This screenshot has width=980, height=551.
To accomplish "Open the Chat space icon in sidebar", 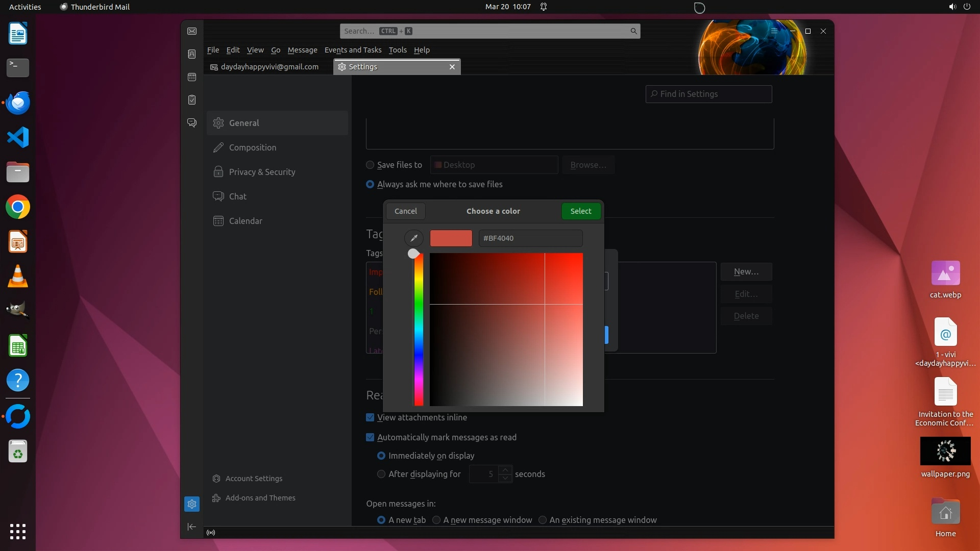I will pos(192,123).
